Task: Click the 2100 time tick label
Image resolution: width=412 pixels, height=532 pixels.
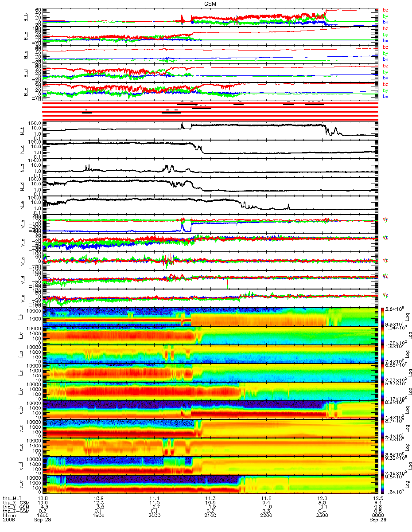Action: [x=210, y=516]
